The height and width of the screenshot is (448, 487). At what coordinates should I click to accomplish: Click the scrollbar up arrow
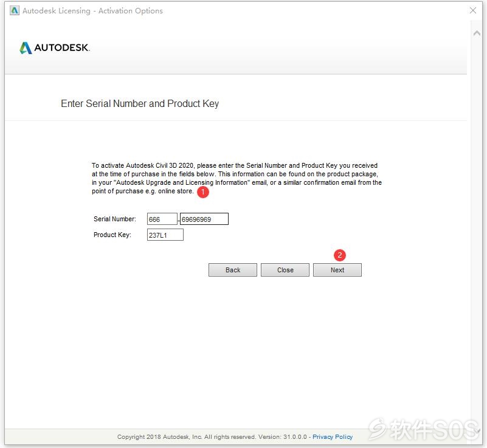(x=477, y=33)
